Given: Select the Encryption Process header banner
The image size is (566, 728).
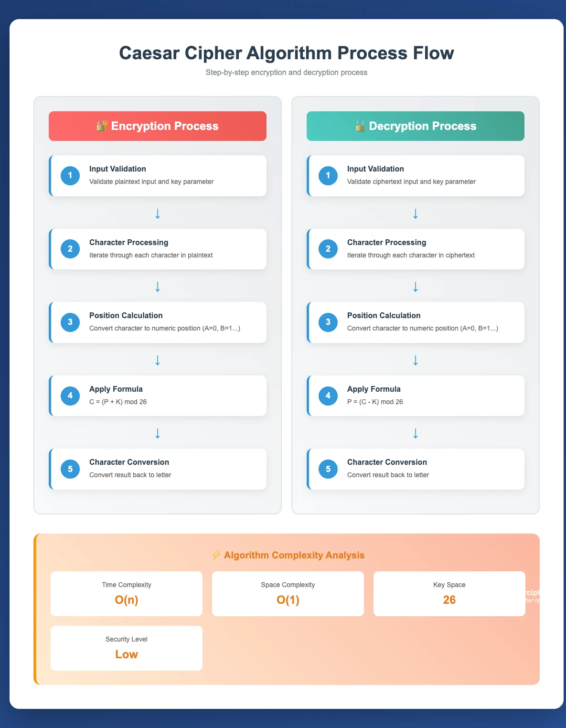Looking at the screenshot, I should 158,126.
